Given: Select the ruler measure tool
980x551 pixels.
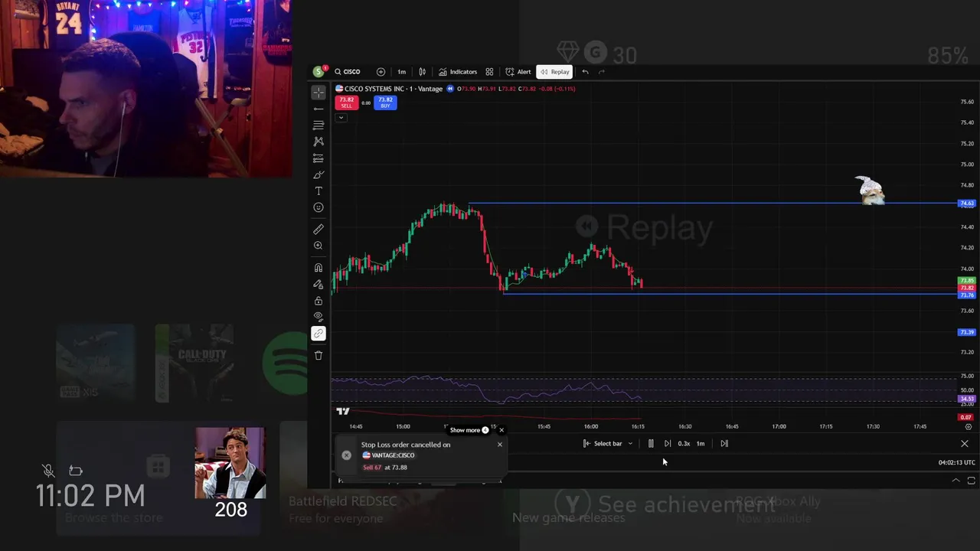Looking at the screenshot, I should point(318,230).
